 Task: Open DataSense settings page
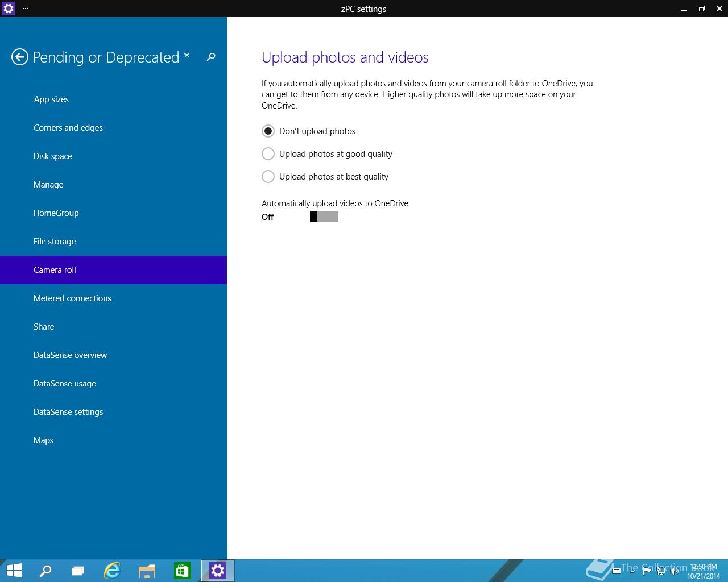(x=114, y=412)
